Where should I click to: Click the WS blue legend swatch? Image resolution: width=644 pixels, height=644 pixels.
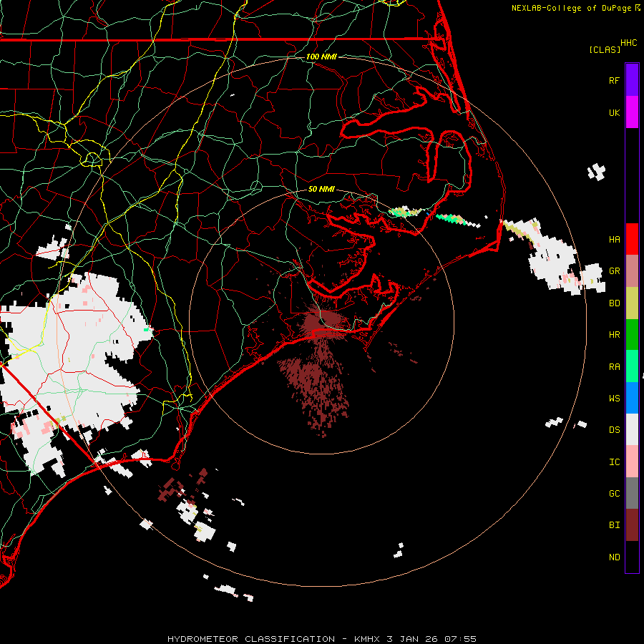click(x=632, y=398)
